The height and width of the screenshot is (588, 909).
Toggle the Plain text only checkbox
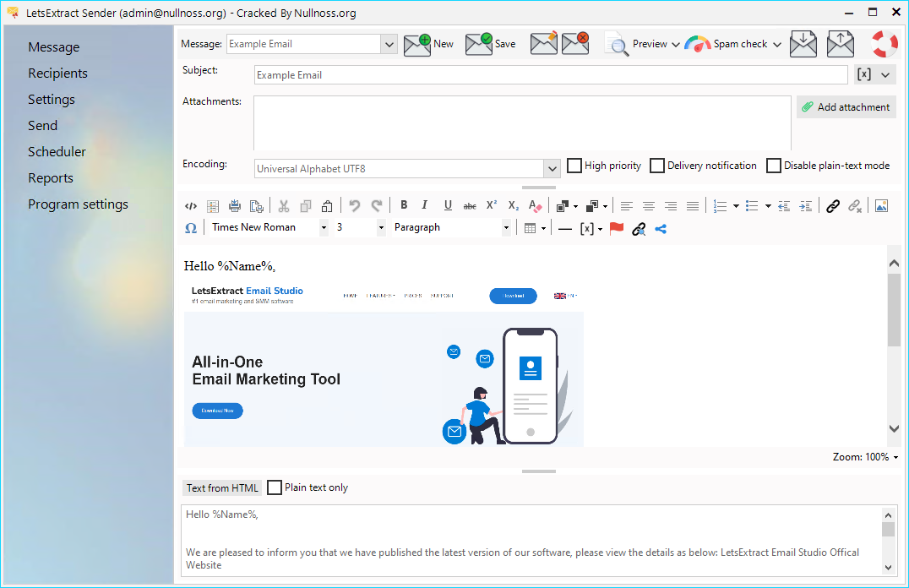275,487
